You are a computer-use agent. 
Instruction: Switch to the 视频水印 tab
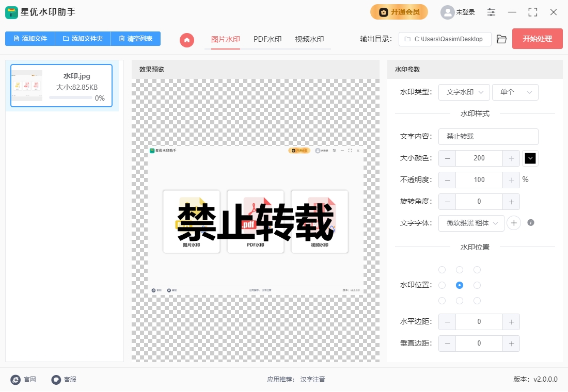(309, 39)
